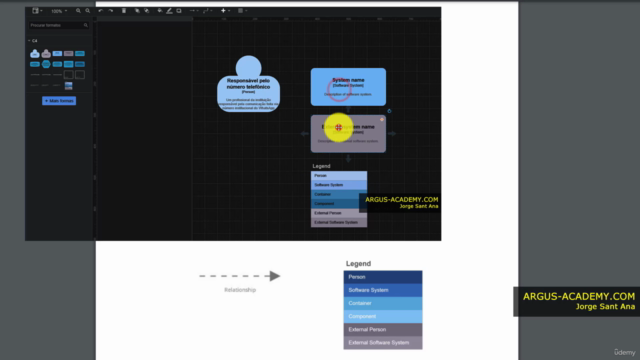Pick the gray External System palette shape

click(x=69, y=53)
